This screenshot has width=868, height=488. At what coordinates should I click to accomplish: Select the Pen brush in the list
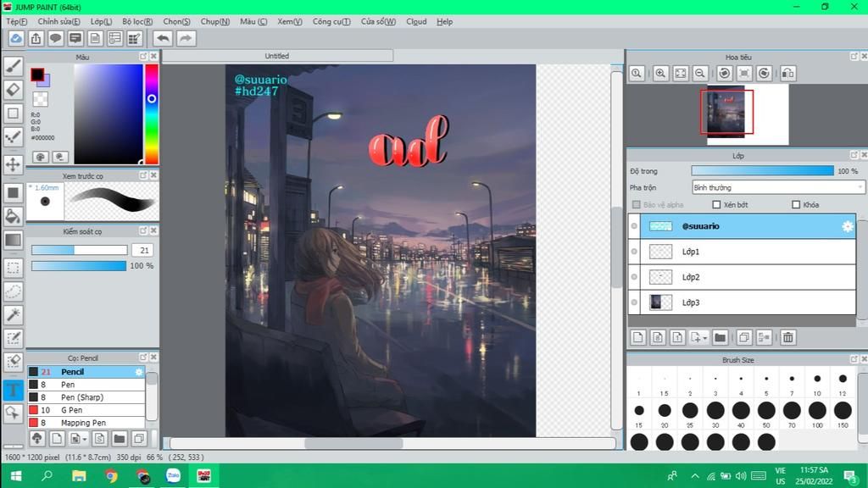(x=86, y=385)
